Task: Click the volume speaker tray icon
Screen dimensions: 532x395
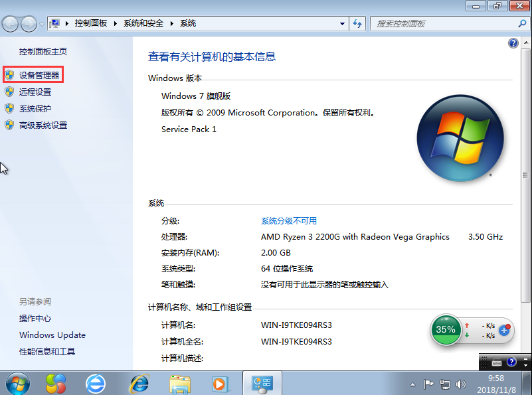Action: click(x=460, y=384)
